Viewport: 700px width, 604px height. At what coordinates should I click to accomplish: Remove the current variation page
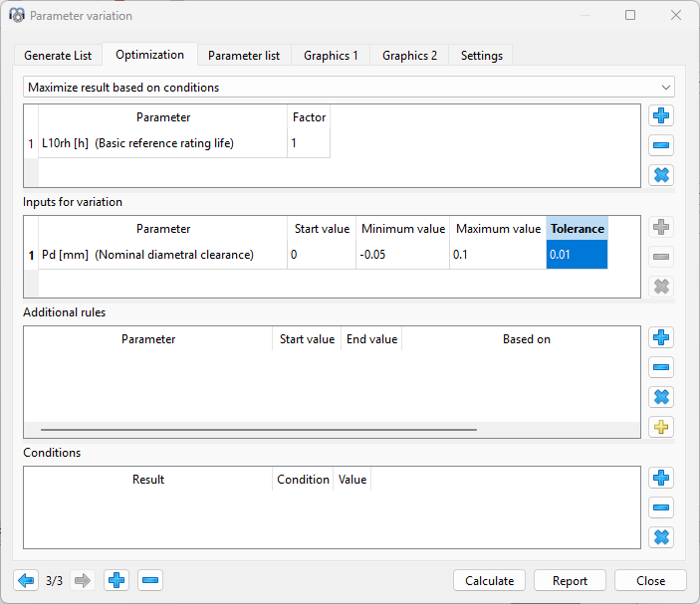pyautogui.click(x=150, y=580)
